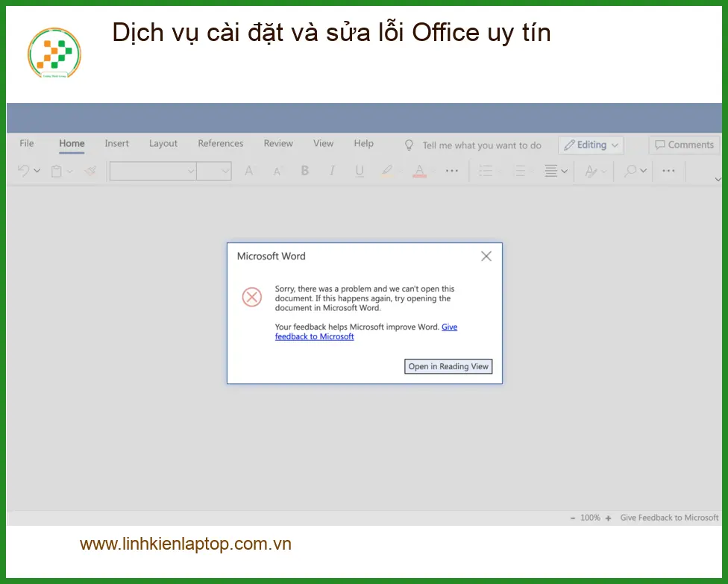This screenshot has width=728, height=584.
Task: Click the lightbulb Tell me icon
Action: point(409,145)
